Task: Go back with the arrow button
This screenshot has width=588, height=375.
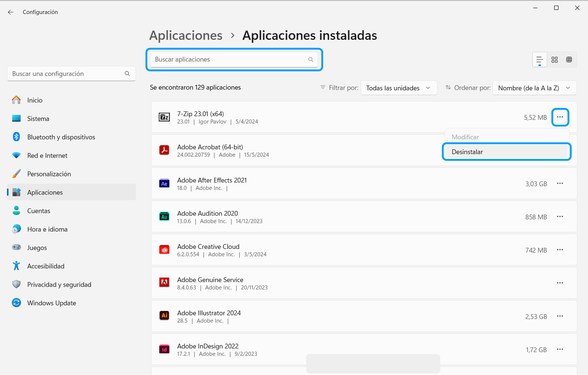Action: [x=11, y=12]
